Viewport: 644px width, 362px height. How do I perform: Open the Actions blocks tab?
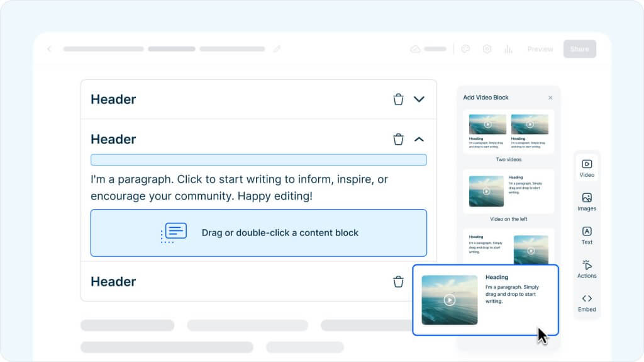coord(587,269)
